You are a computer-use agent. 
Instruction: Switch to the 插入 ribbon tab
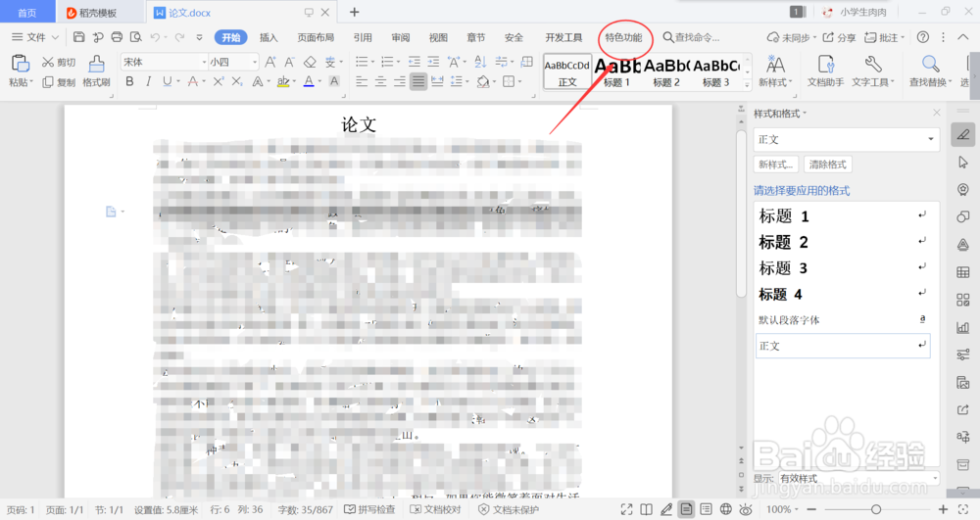pos(269,37)
